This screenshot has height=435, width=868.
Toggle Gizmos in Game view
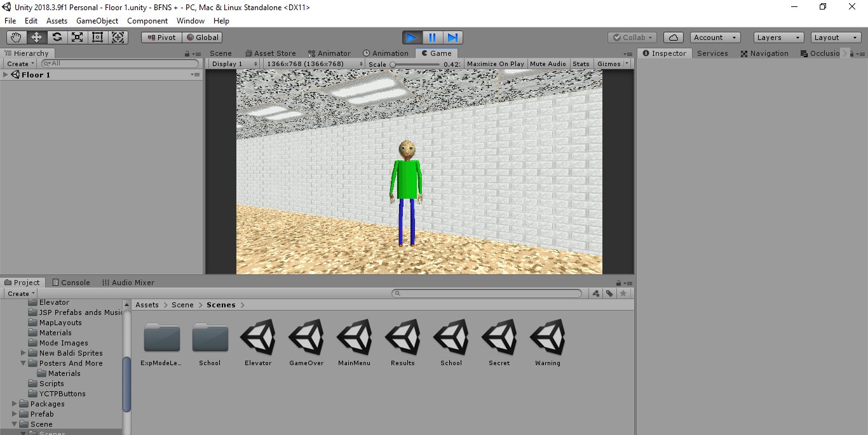coord(609,64)
